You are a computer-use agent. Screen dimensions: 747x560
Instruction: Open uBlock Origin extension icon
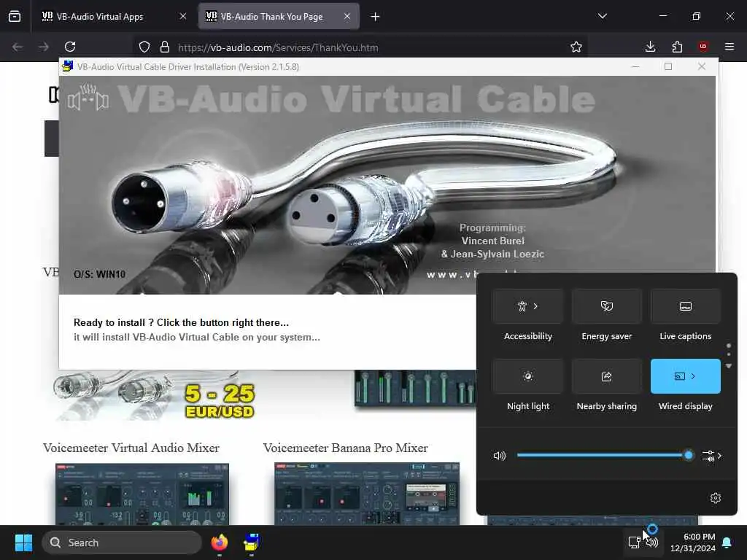pyautogui.click(x=703, y=47)
